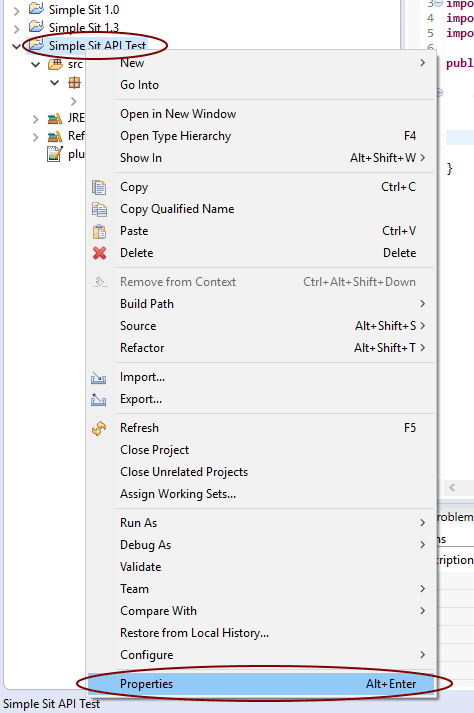Click the JRE library icon

coord(55,119)
